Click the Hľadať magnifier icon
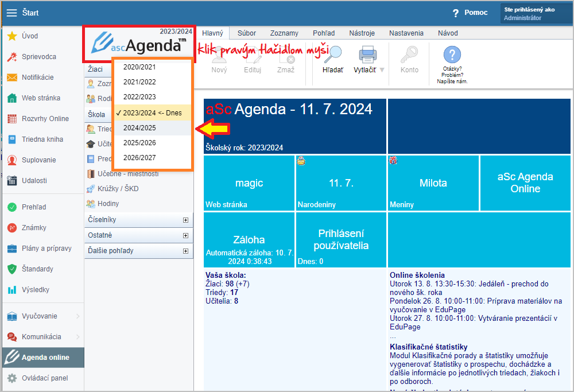This screenshot has height=392, width=574. (333, 55)
